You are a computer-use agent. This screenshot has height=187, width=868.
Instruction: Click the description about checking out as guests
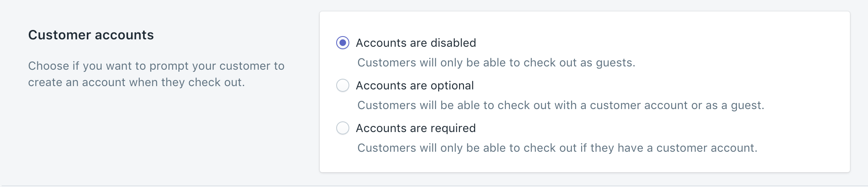tap(496, 63)
